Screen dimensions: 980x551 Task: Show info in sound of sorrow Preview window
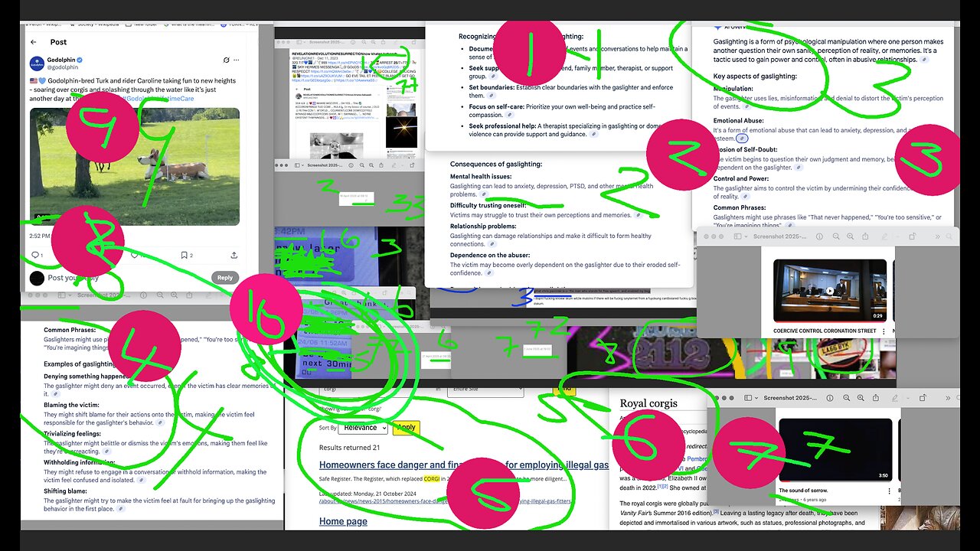(830, 398)
